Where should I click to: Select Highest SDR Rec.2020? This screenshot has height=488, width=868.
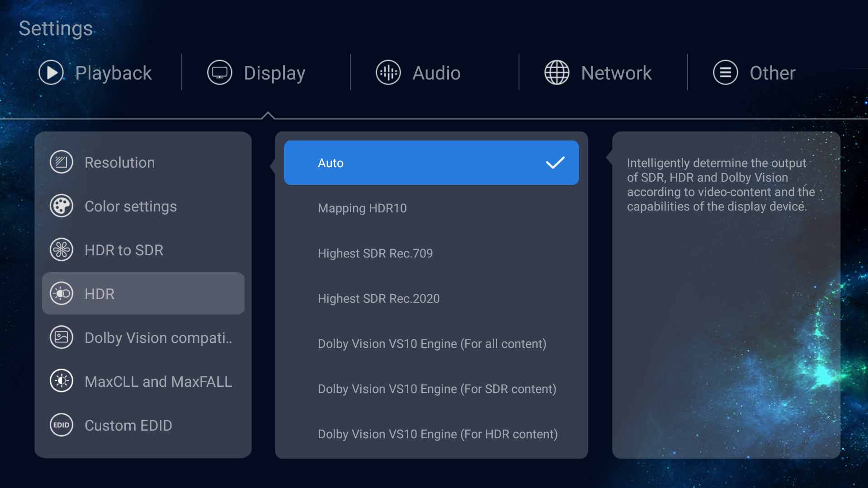[431, 298]
